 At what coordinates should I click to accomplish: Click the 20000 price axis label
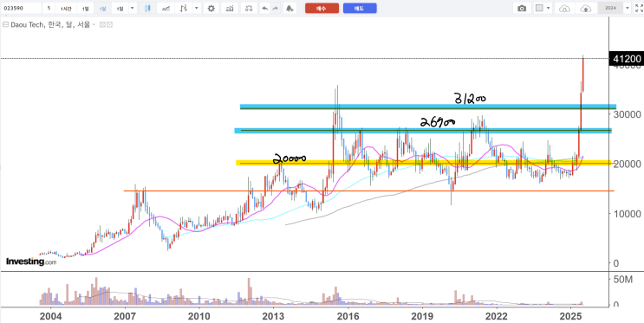coord(627,165)
